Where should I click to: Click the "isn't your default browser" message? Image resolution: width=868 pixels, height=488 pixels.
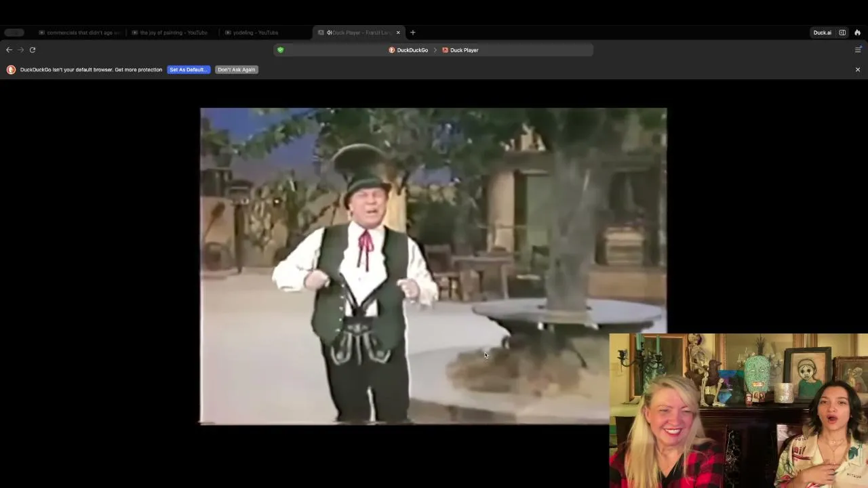tap(92, 70)
